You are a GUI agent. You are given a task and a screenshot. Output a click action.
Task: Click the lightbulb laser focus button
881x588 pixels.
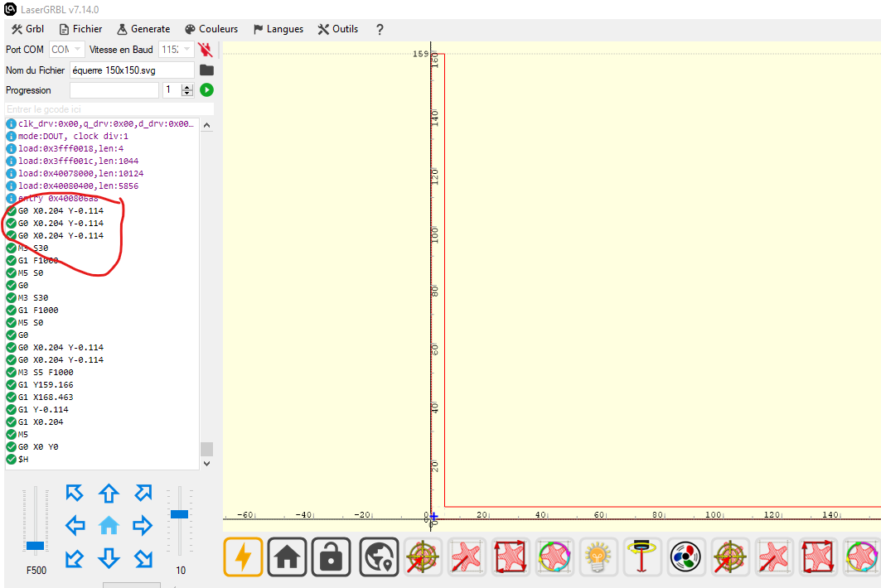coord(598,557)
